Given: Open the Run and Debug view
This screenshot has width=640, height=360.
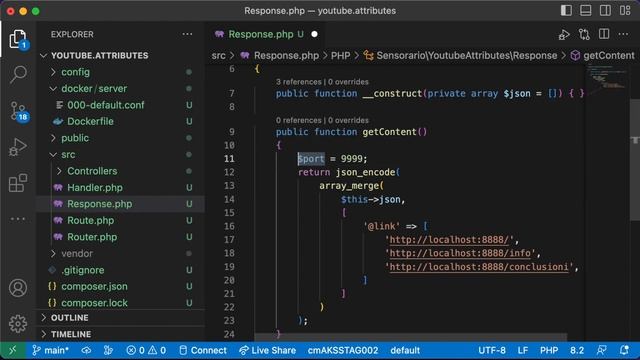Looking at the screenshot, I should [18, 147].
